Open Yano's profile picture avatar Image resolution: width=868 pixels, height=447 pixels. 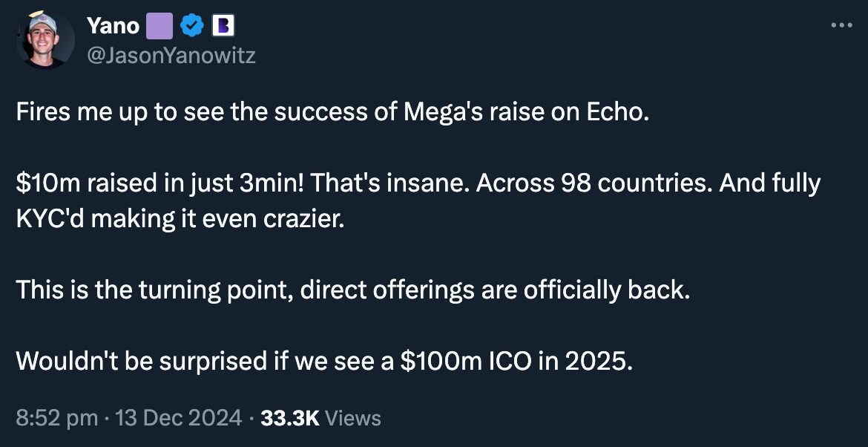tap(46, 40)
